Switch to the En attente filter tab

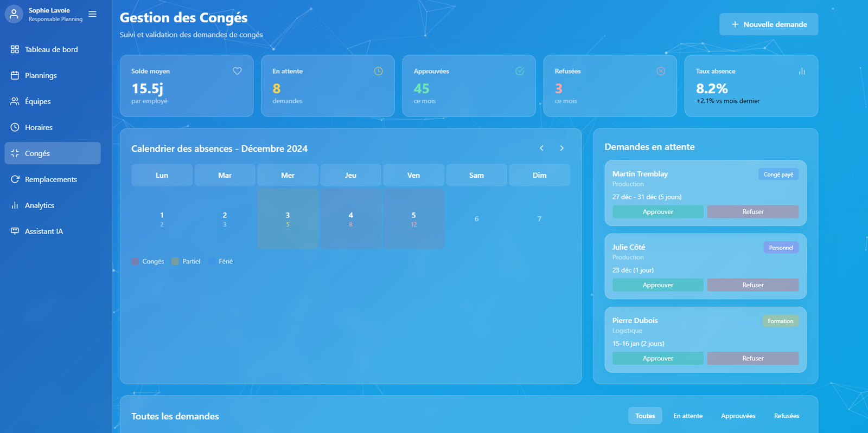(687, 416)
